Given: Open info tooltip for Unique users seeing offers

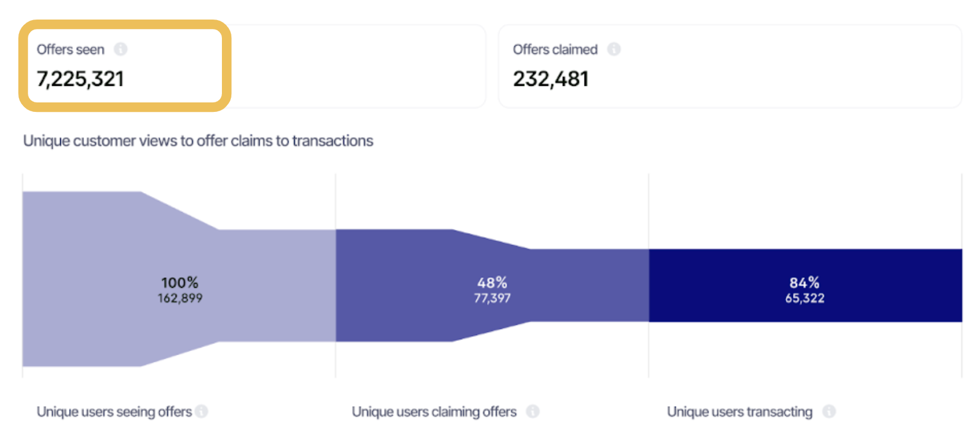Looking at the screenshot, I should tap(202, 411).
